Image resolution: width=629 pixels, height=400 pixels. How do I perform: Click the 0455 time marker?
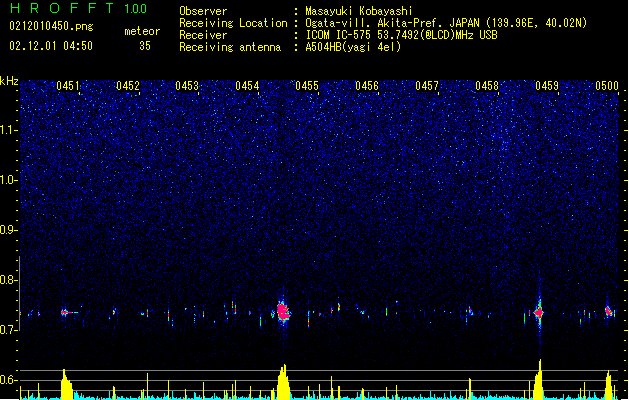tap(307, 85)
